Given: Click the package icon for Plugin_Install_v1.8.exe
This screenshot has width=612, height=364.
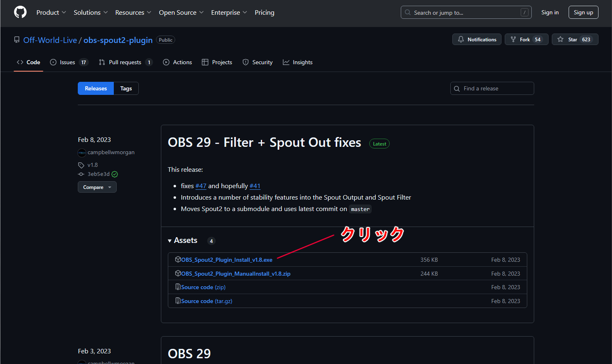Looking at the screenshot, I should pyautogui.click(x=178, y=259).
